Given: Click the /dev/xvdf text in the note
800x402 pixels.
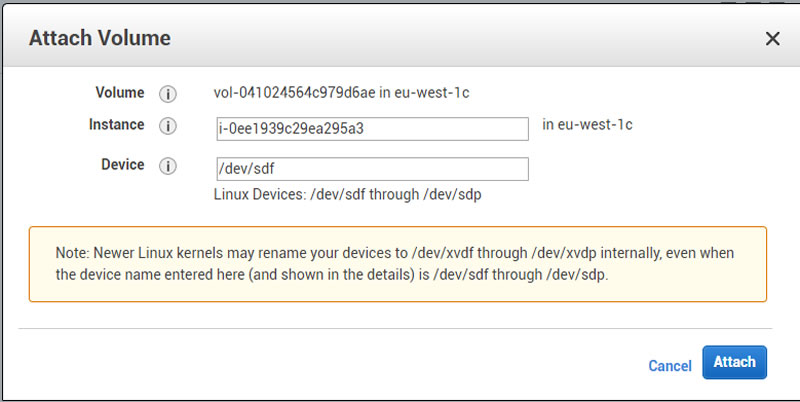Looking at the screenshot, I should coord(442,253).
